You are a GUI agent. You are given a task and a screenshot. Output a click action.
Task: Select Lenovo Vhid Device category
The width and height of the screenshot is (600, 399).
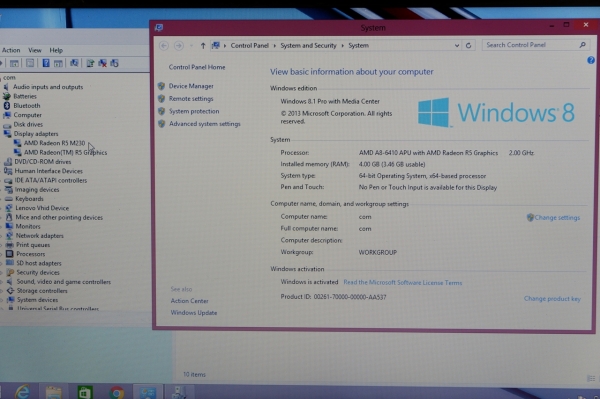pyautogui.click(x=42, y=208)
